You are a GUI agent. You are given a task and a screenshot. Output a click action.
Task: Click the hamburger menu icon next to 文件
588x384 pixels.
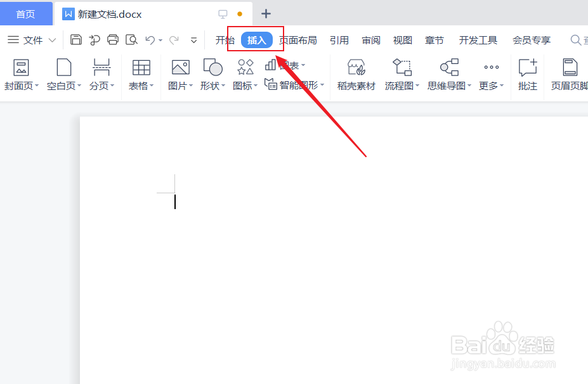pos(13,40)
